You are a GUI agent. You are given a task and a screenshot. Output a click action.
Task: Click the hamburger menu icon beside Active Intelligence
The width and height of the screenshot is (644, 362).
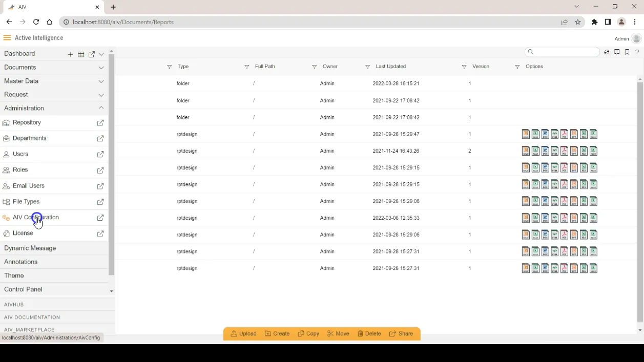pyautogui.click(x=7, y=38)
